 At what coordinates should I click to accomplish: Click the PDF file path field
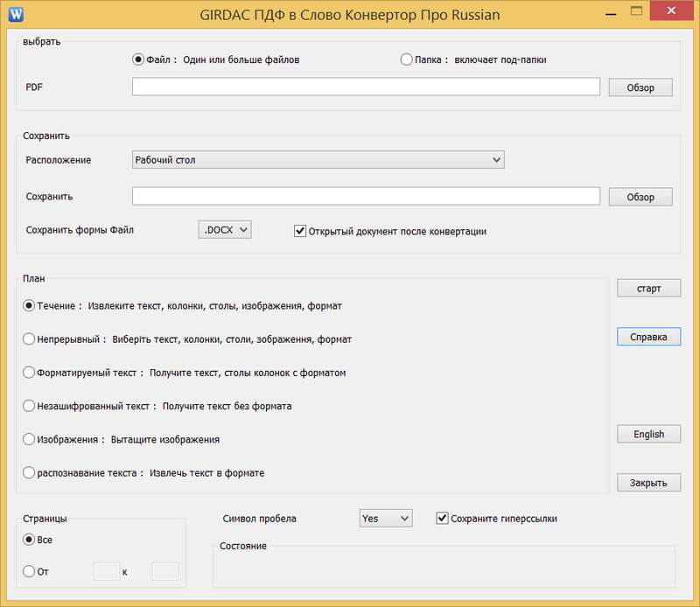[x=366, y=87]
